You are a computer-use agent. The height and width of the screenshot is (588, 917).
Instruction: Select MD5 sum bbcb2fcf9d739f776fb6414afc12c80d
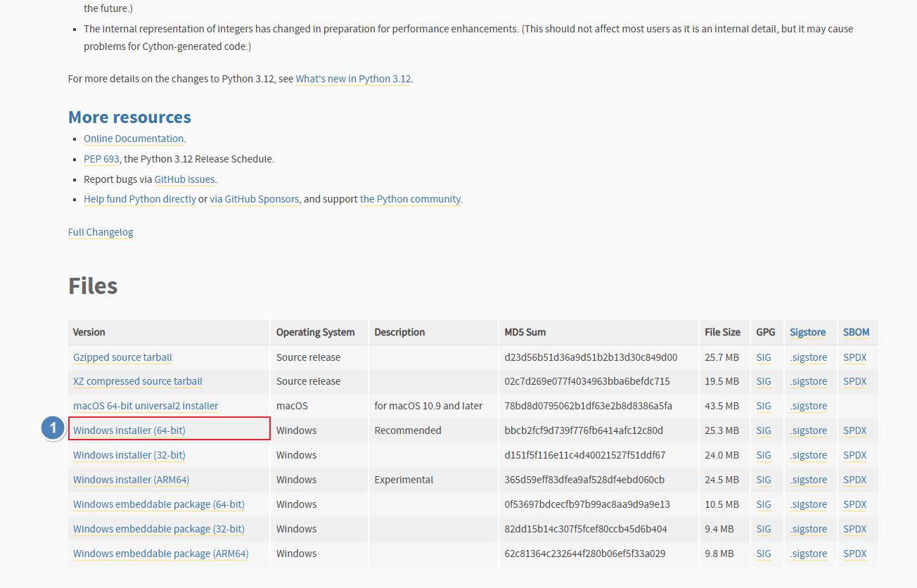click(x=584, y=430)
